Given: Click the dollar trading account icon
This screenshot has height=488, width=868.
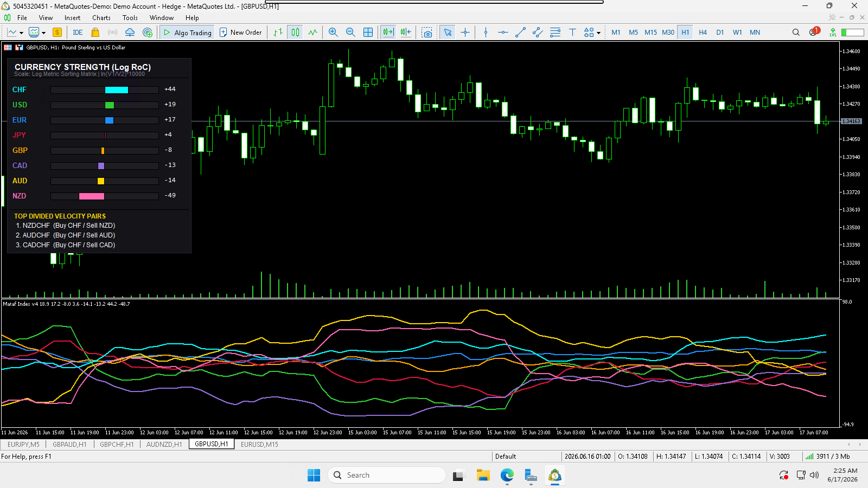Looking at the screenshot, I should pyautogui.click(x=57, y=33).
